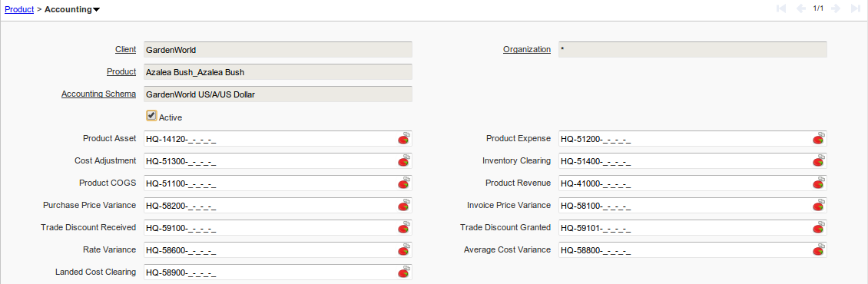Open account lookup for Purchase Price Variance
This screenshot has width=868, height=284.
click(x=405, y=205)
